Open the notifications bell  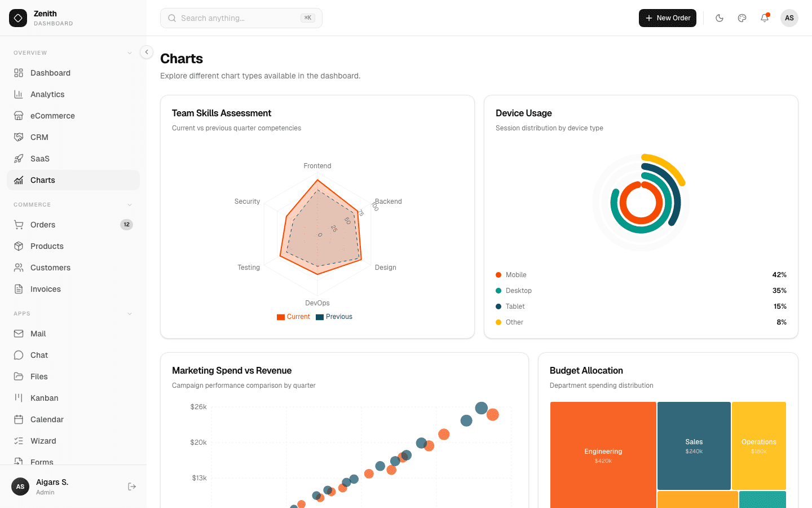click(x=764, y=18)
